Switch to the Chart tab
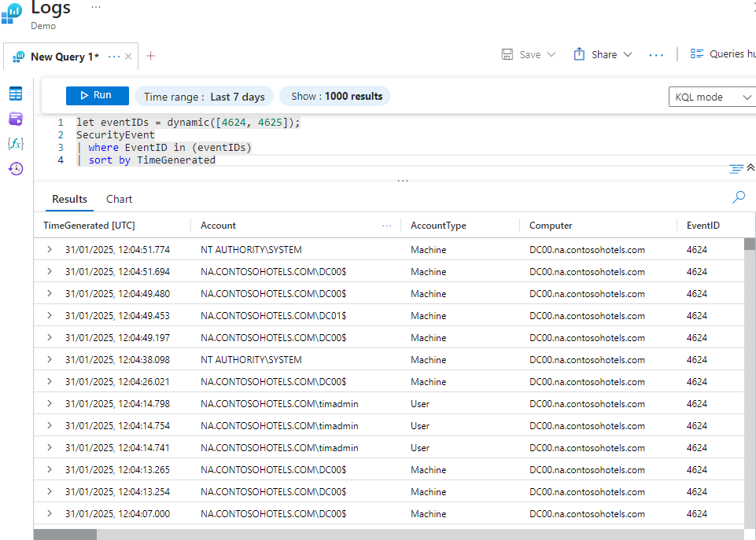Viewport: 756px width, 540px height. (x=119, y=200)
